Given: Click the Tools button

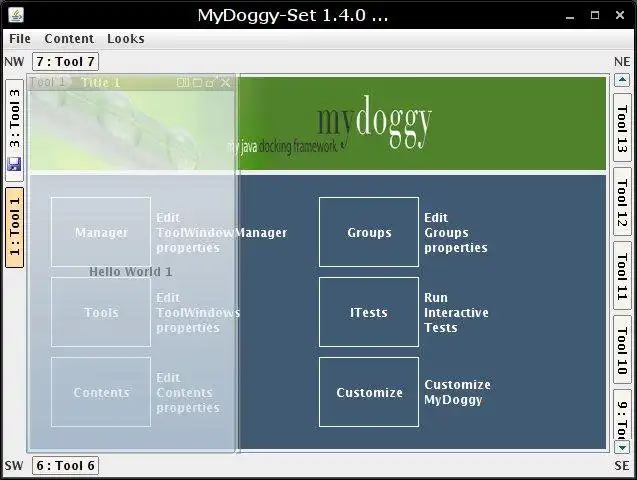Looking at the screenshot, I should [x=101, y=312].
